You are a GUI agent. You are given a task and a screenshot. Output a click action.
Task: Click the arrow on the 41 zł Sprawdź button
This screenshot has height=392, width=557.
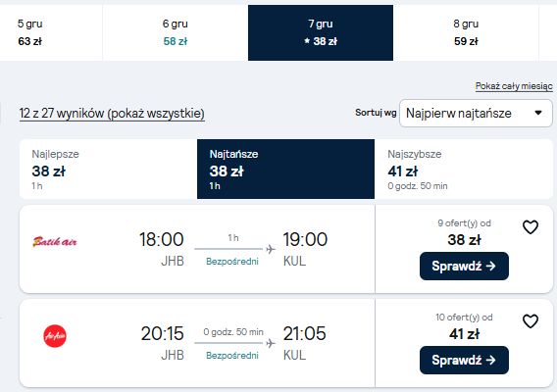click(x=491, y=360)
